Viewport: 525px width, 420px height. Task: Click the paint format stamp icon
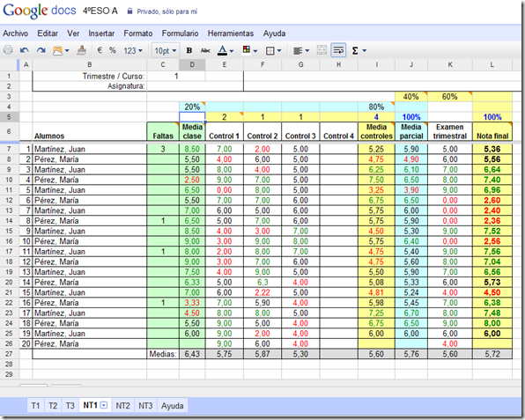tap(81, 50)
